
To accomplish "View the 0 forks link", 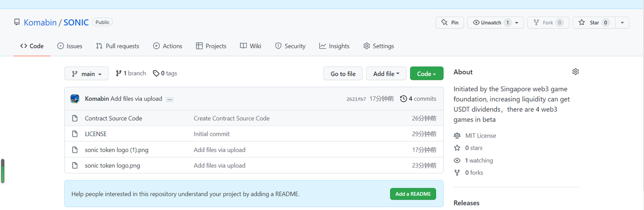I will [469, 172].
